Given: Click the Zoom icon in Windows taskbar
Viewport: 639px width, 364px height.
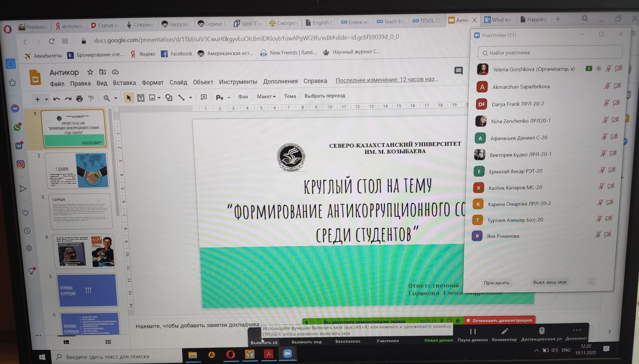Looking at the screenshot, I should click(x=288, y=354).
